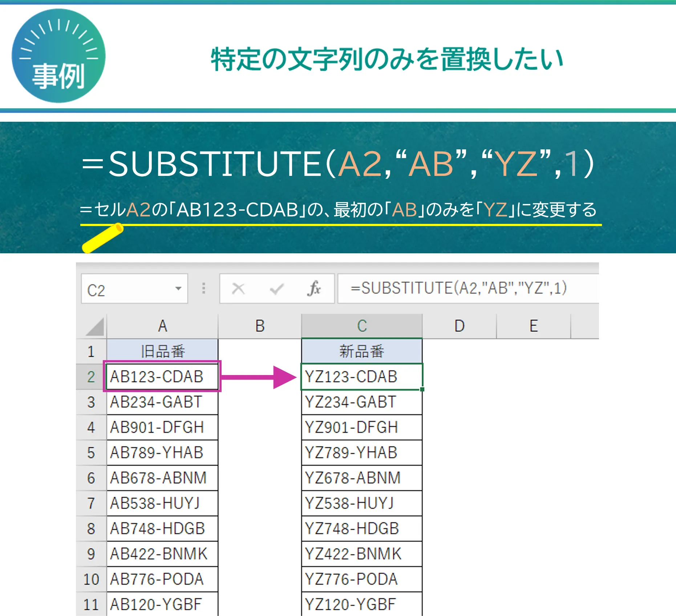Click empty cell D2
The width and height of the screenshot is (676, 616).
click(459, 377)
